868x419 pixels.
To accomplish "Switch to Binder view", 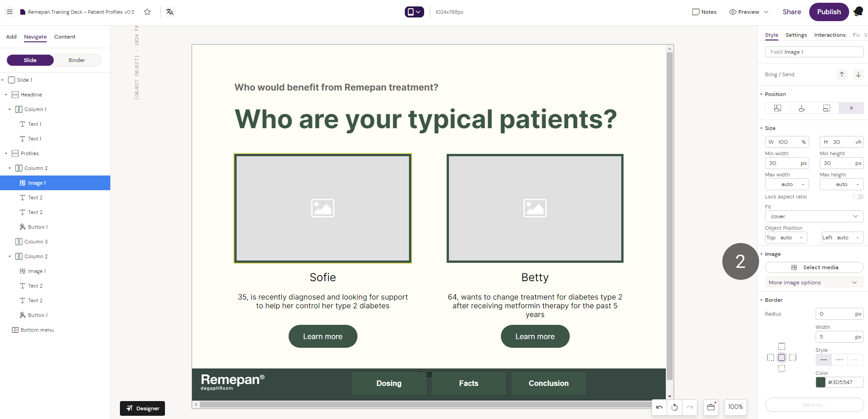I will pyautogui.click(x=77, y=60).
